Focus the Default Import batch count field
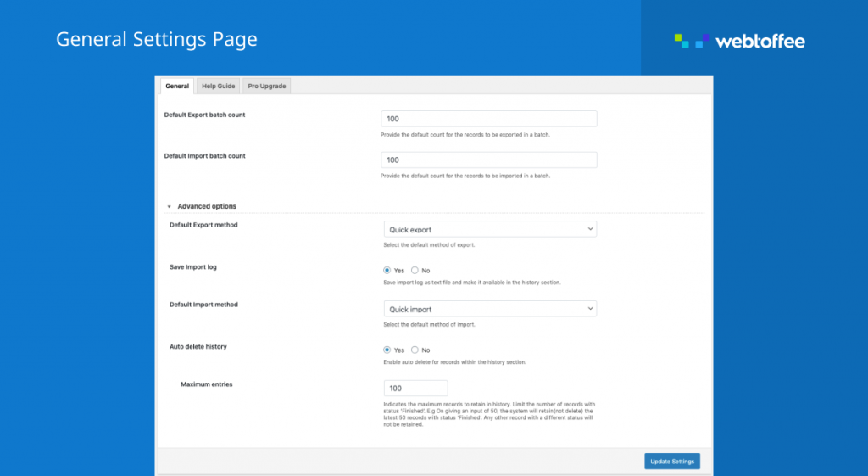This screenshot has height=476, width=868. click(489, 160)
